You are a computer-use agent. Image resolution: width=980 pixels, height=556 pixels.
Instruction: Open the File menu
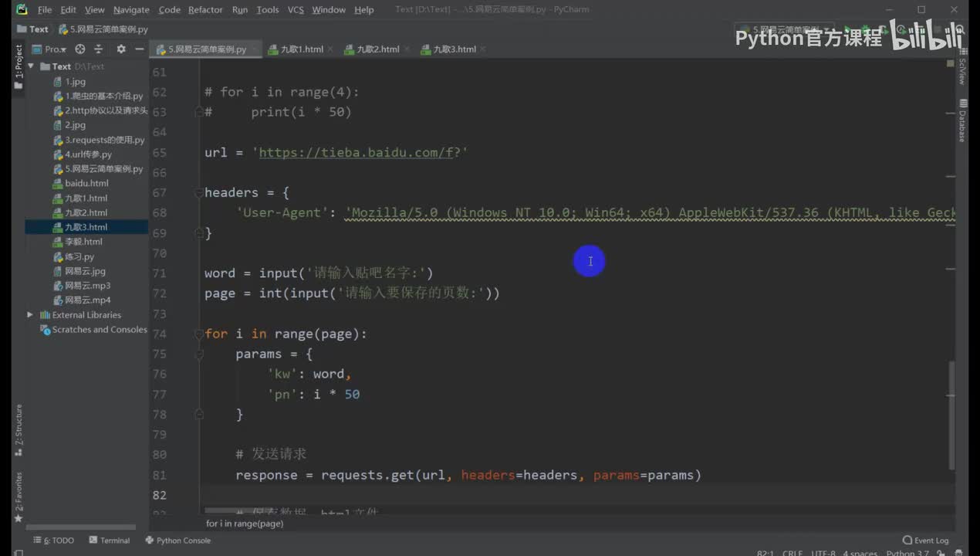point(45,9)
